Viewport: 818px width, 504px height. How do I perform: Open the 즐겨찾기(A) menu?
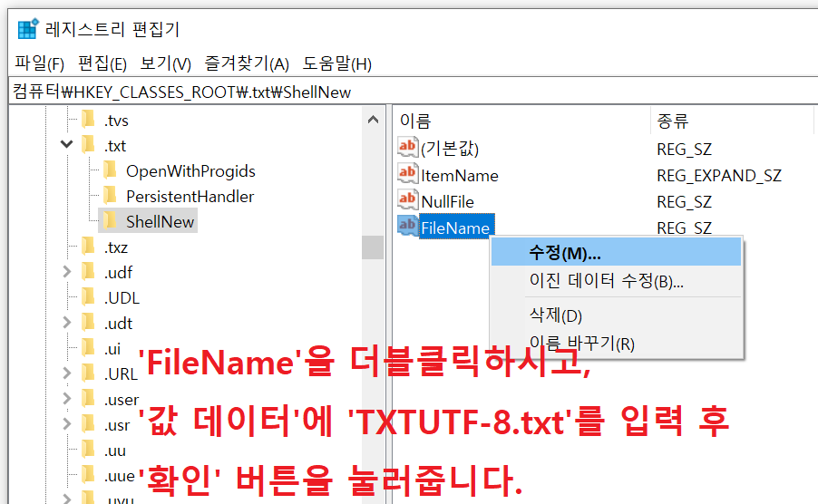click(x=247, y=63)
